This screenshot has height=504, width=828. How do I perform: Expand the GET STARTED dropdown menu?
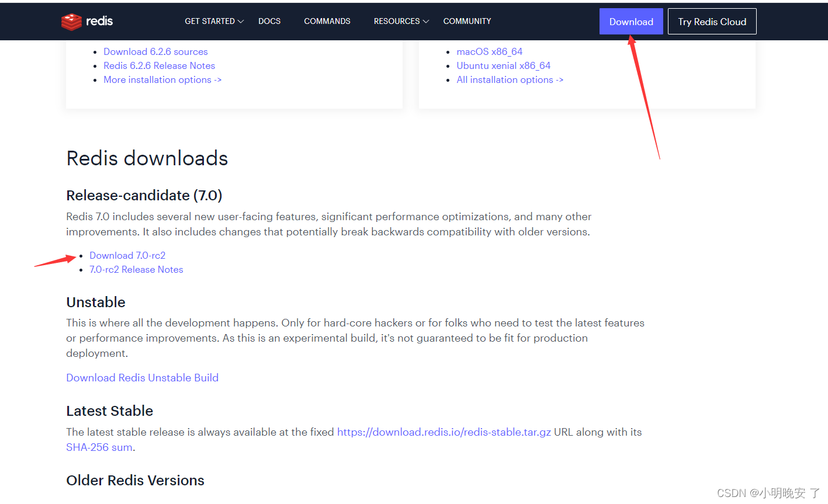click(x=214, y=21)
